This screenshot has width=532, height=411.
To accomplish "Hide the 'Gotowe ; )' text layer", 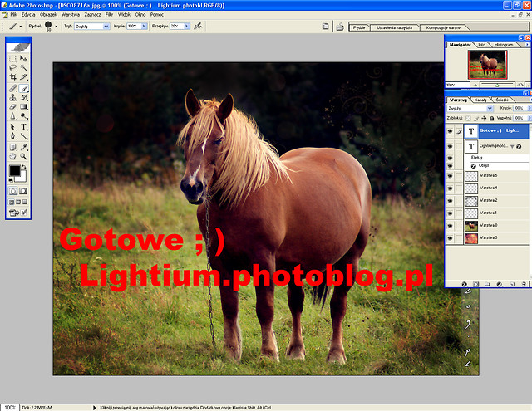I will (x=450, y=131).
